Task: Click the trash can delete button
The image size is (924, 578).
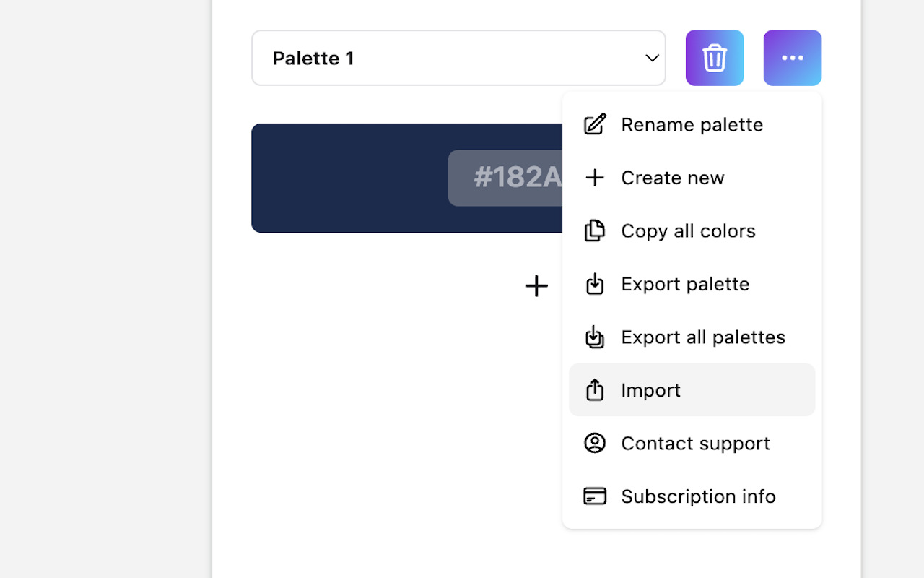Action: click(715, 58)
